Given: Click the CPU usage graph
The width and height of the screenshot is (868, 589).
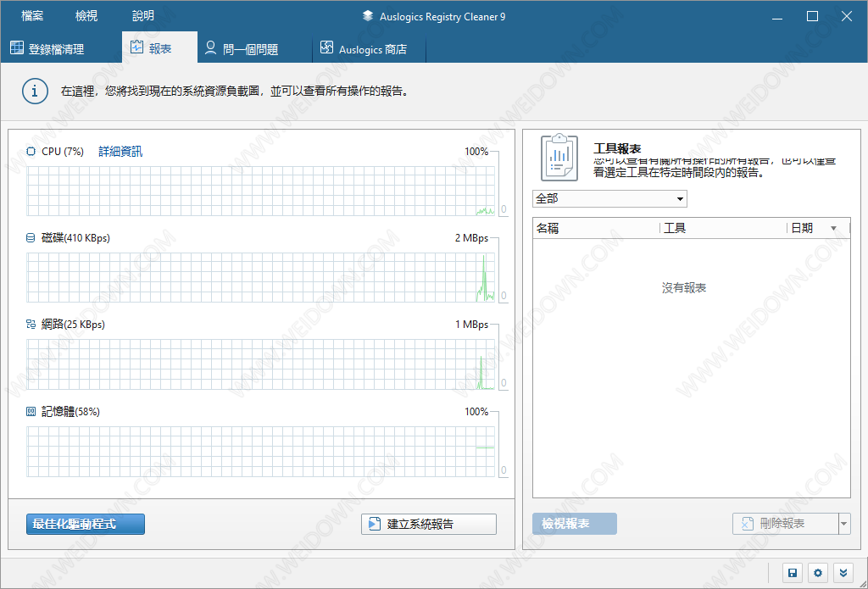Looking at the screenshot, I should (261, 191).
